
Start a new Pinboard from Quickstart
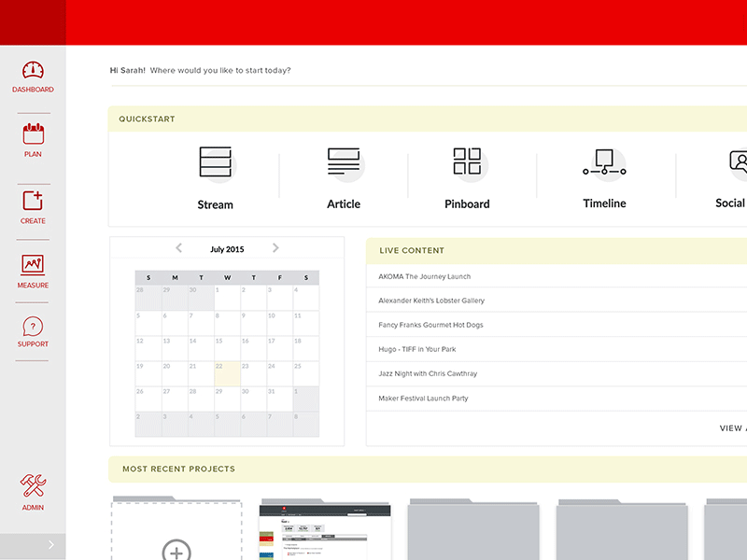467,178
